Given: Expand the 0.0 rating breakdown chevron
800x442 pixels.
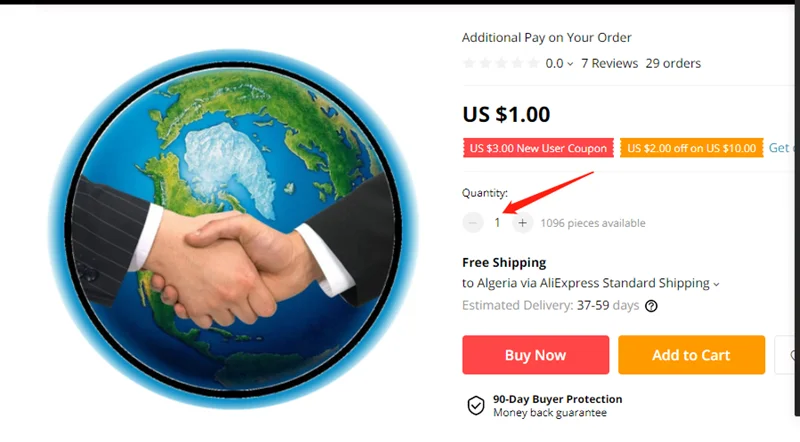Looking at the screenshot, I should (570, 64).
